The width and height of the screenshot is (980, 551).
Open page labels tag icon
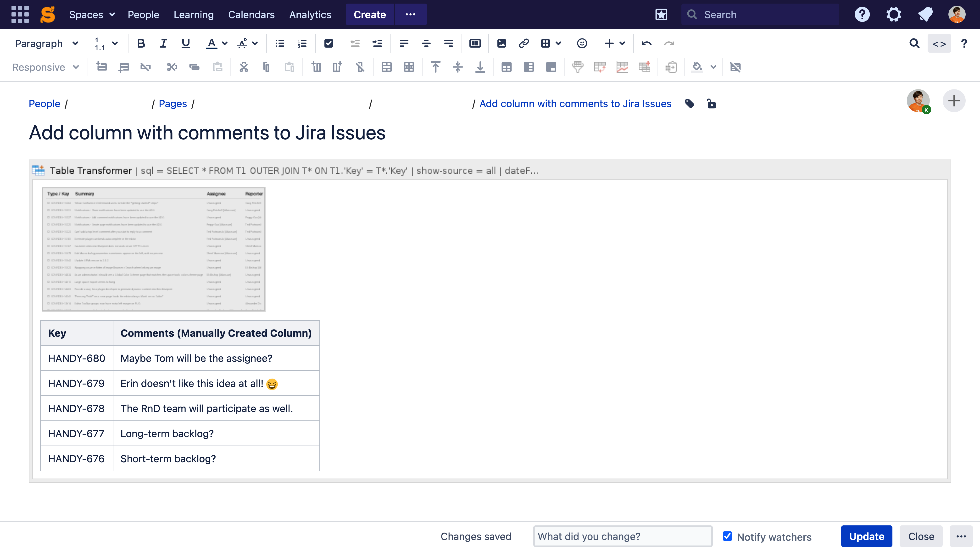(689, 103)
